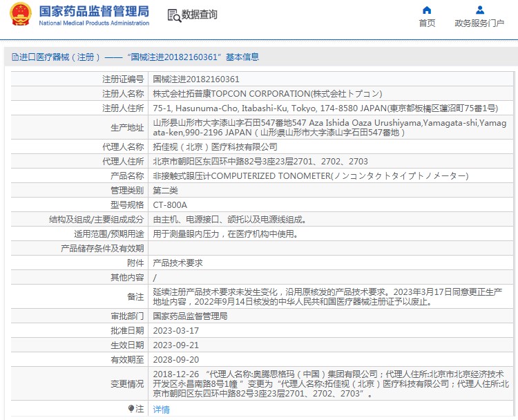This screenshot has width=518, height=420.
Task: Click the 批准日期 row label
Action: 127,330
